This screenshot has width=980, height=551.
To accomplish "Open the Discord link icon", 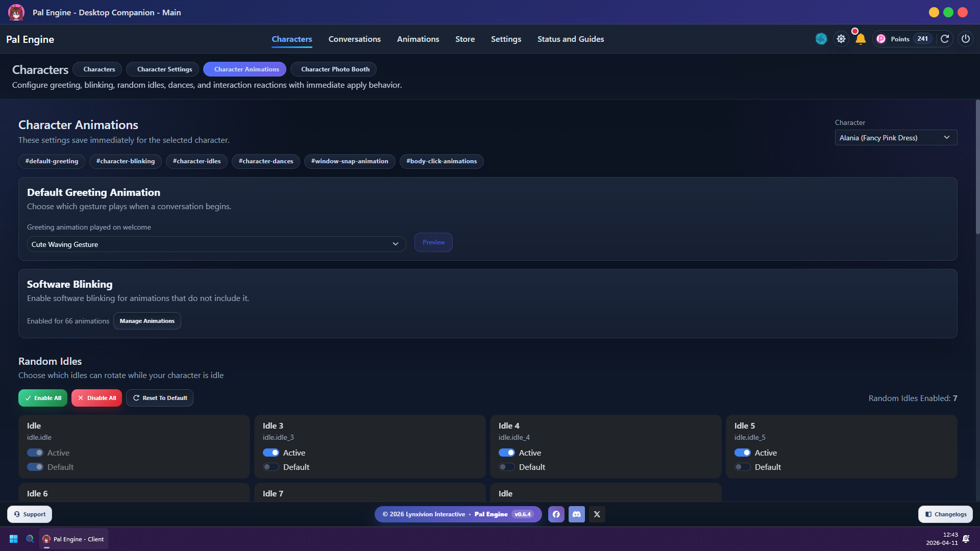I will (577, 514).
